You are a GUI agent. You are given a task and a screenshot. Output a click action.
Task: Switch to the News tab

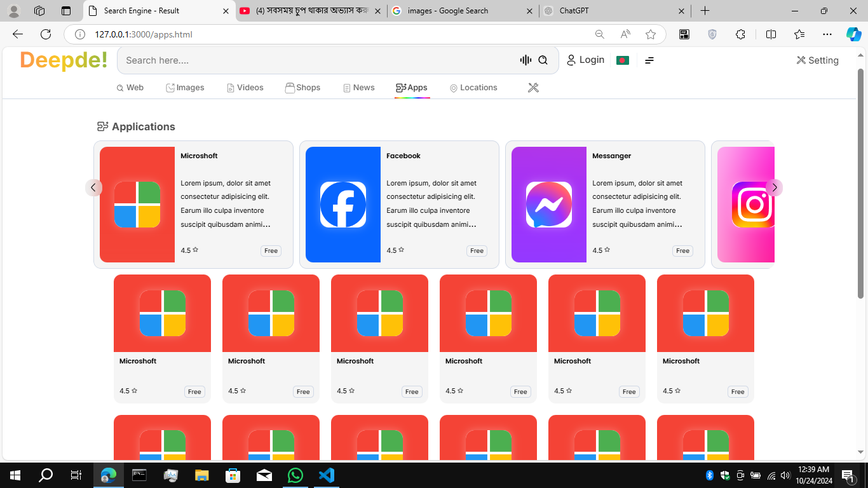358,88
